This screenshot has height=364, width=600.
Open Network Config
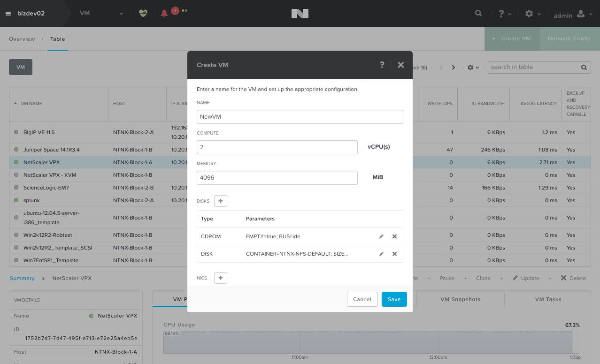(x=569, y=38)
